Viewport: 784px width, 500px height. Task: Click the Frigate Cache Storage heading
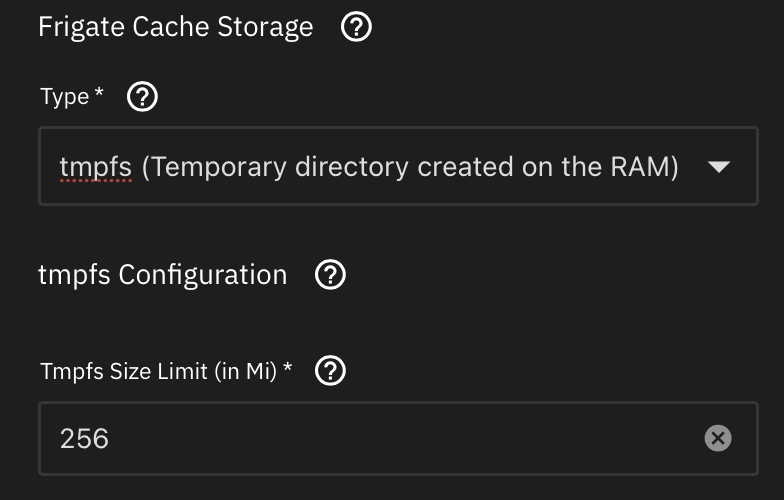175,27
